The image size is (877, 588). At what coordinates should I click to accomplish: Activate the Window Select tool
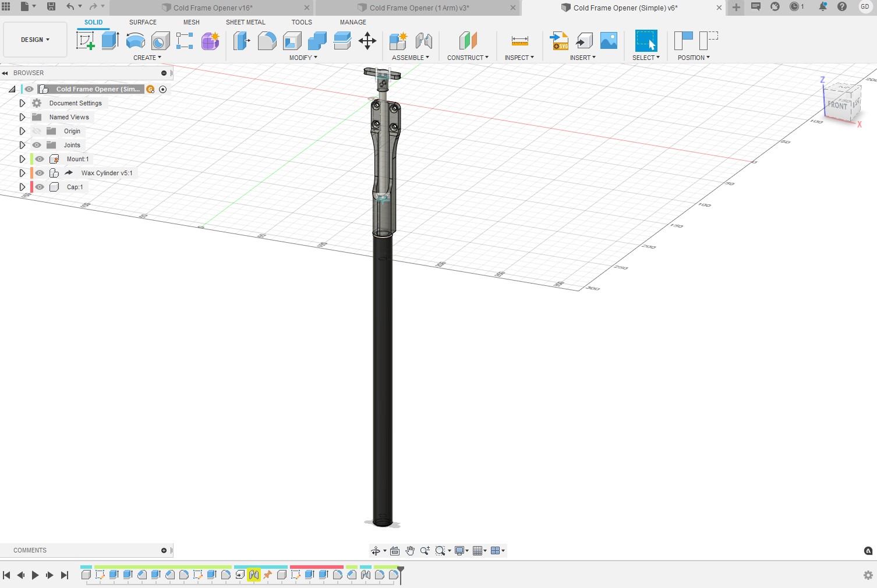tap(646, 41)
